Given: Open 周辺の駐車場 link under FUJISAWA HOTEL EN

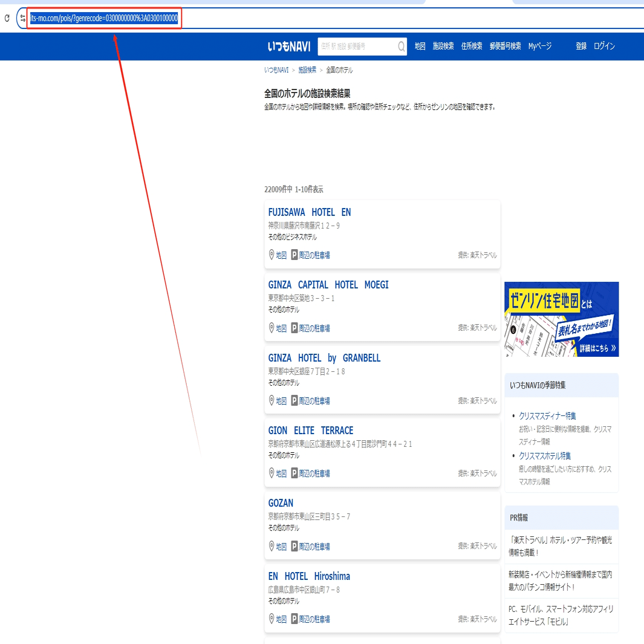Looking at the screenshot, I should 314,255.
